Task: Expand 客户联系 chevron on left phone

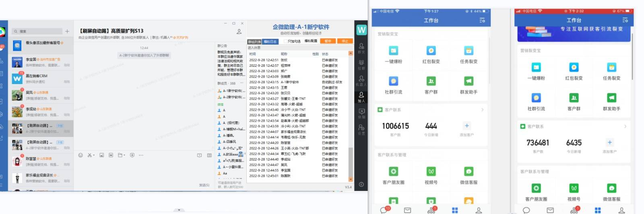Action: tap(482, 110)
